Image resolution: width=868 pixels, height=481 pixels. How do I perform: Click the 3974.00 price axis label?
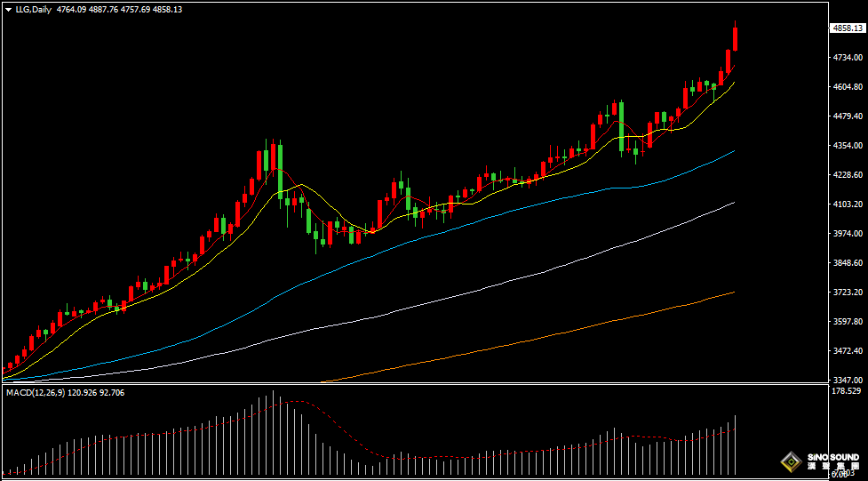tap(848, 234)
